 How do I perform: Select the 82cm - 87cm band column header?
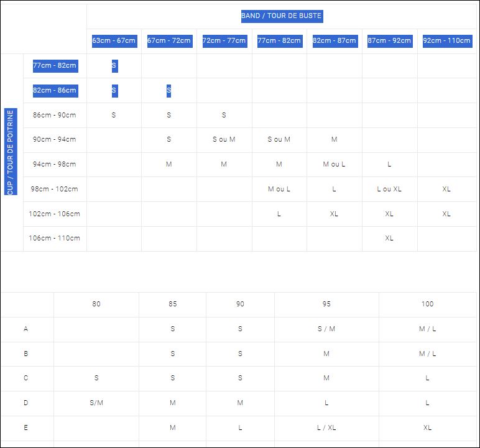tap(335, 41)
